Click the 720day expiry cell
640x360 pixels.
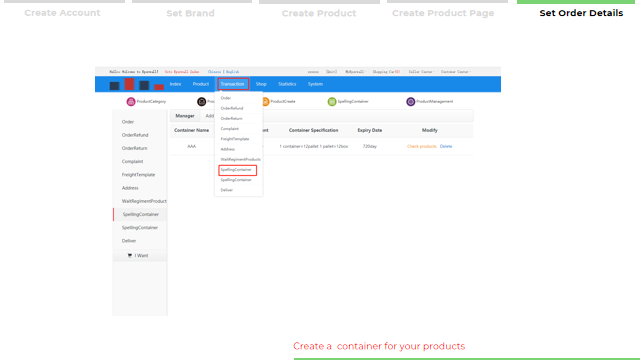370,146
